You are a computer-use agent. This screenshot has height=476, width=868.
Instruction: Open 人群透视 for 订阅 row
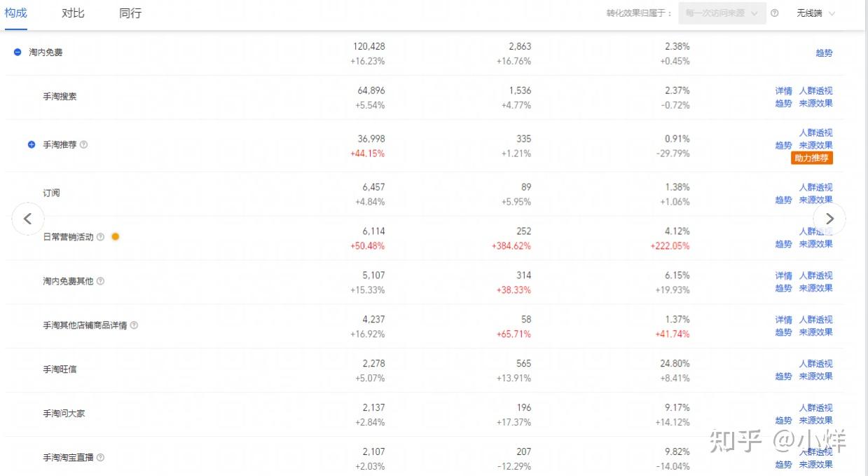click(815, 187)
